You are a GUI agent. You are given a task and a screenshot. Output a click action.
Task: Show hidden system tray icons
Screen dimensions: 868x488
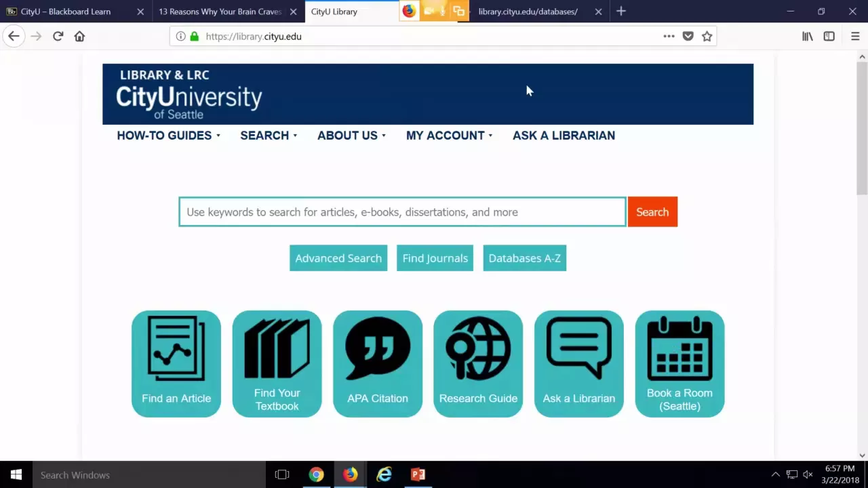(775, 474)
